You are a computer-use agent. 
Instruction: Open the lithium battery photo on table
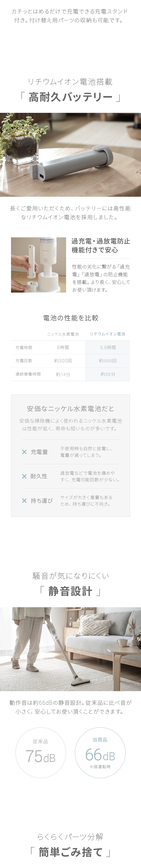[70, 155]
